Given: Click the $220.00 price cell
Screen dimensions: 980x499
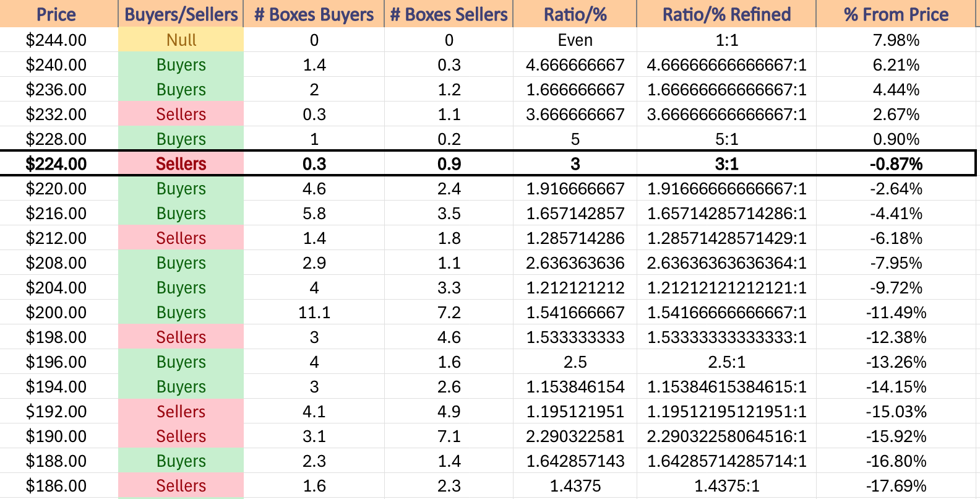Looking at the screenshot, I should pos(59,189).
